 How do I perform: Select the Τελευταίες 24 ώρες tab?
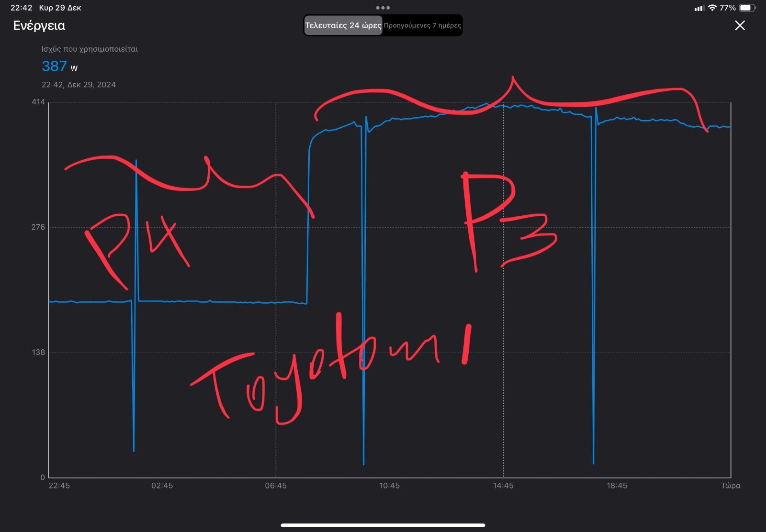pyautogui.click(x=343, y=25)
